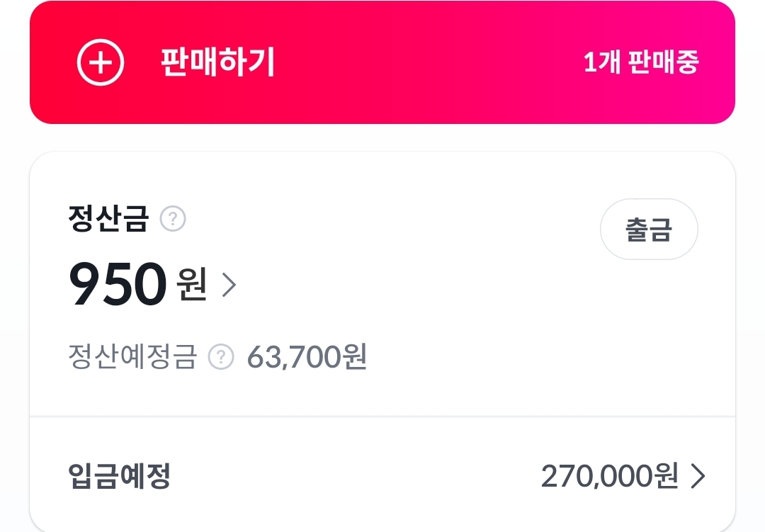765x532 pixels.
Task: Click the blank space between 입금예정 and 270,000원
Action: (x=356, y=476)
